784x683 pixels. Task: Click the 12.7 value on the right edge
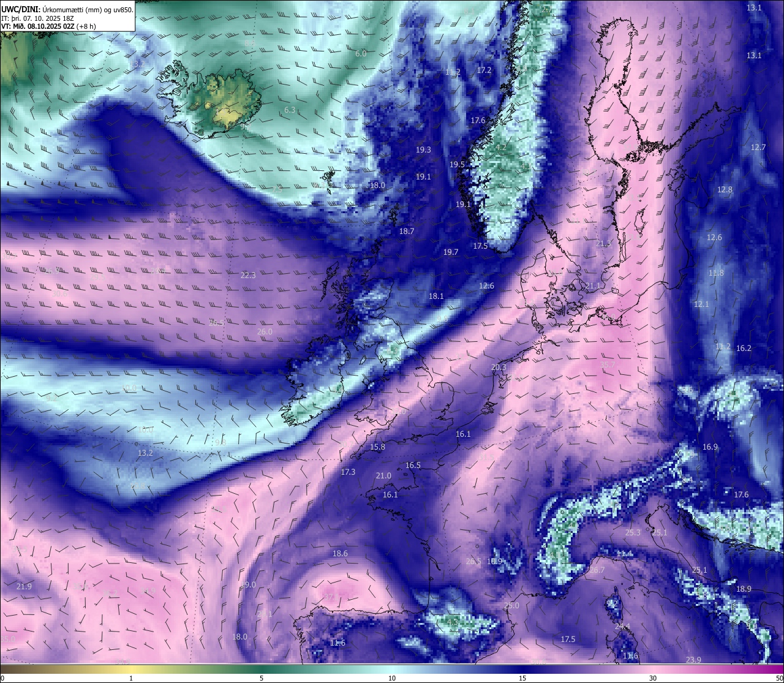(758, 148)
